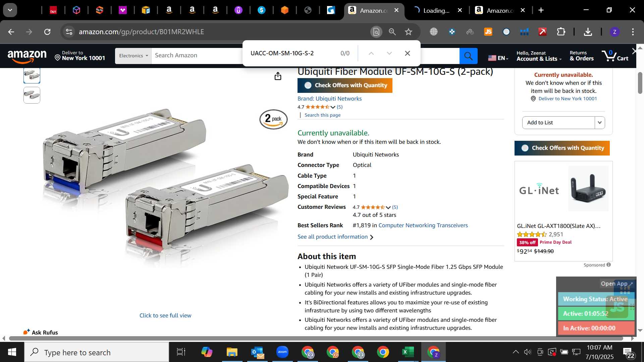Toggle Check Offers with Quantity in sidebar
This screenshot has height=362, width=644.
[562, 148]
